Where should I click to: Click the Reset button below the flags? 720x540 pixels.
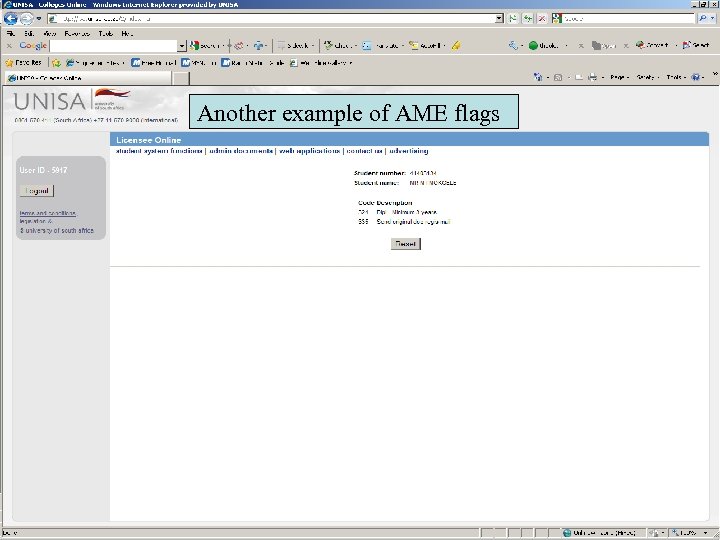[x=406, y=244]
